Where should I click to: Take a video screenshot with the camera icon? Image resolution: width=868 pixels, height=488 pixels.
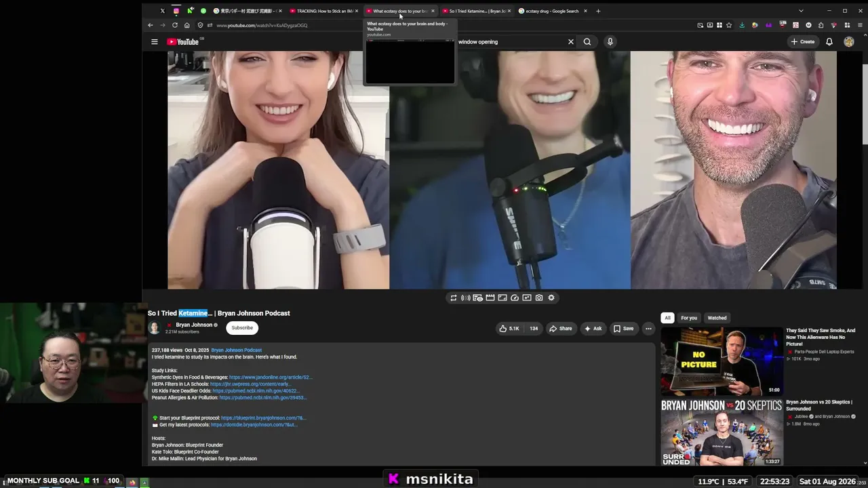pos(539,298)
